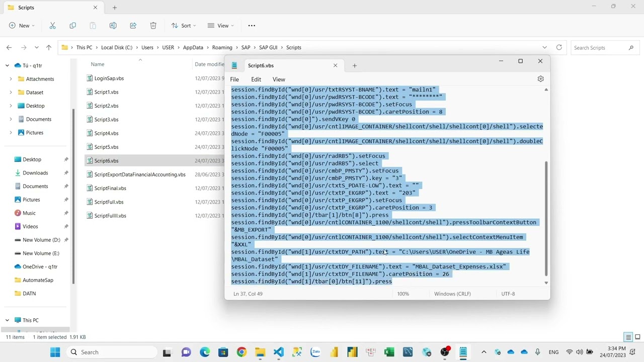Select the ScriptFullll.vbs file

[110, 216]
